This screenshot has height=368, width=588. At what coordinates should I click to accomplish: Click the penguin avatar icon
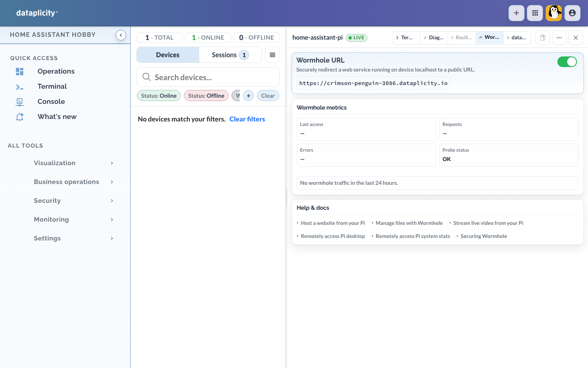tap(554, 13)
